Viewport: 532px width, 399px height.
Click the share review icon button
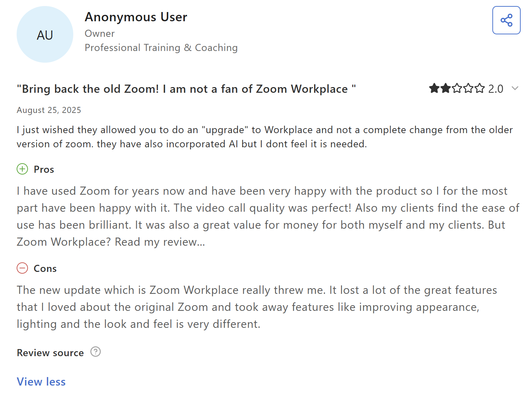point(506,20)
